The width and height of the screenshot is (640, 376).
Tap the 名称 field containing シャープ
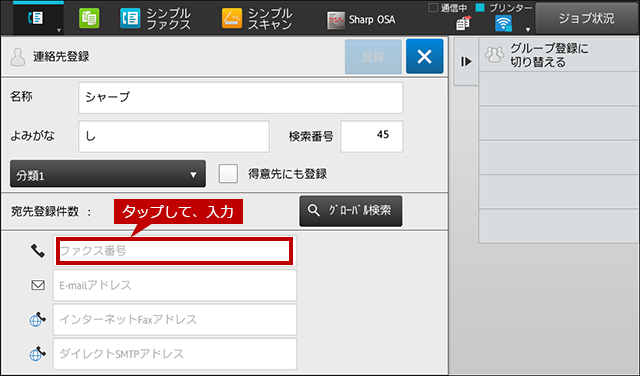coord(240,98)
